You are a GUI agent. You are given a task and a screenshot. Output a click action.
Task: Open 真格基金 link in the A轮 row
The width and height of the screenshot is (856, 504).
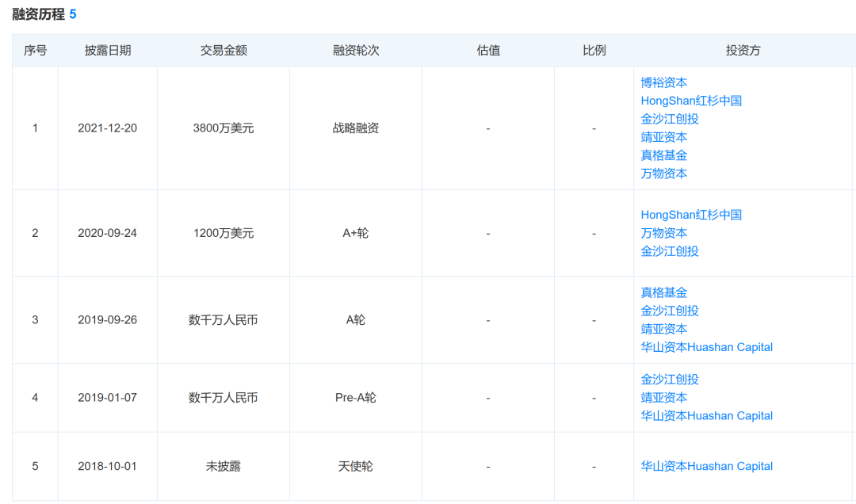click(x=663, y=292)
